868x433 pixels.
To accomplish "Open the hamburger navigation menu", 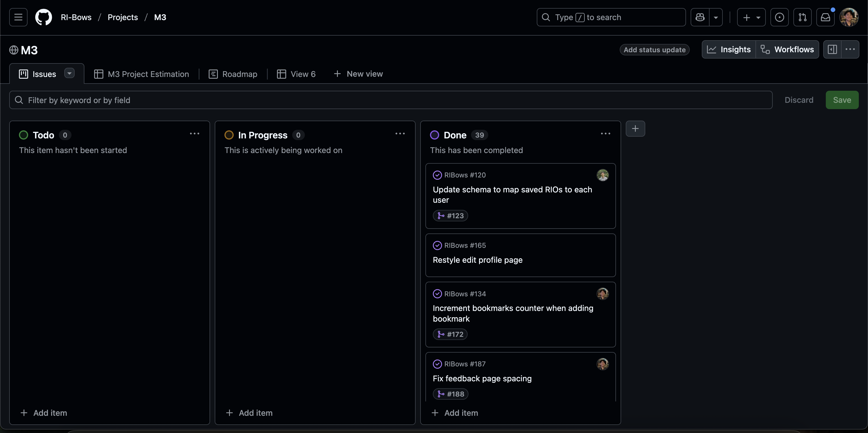I will [x=18, y=17].
